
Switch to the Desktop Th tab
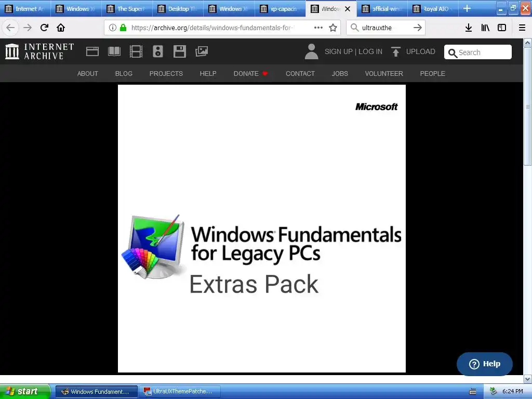click(x=178, y=8)
